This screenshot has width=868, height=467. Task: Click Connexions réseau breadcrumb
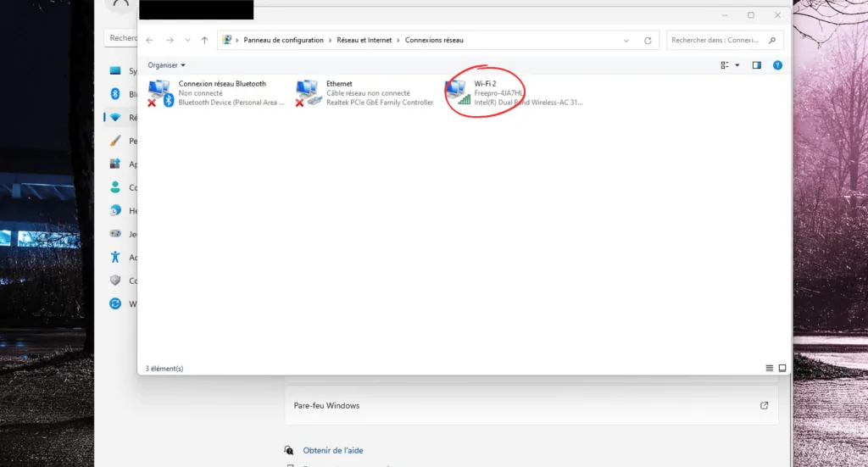point(434,41)
